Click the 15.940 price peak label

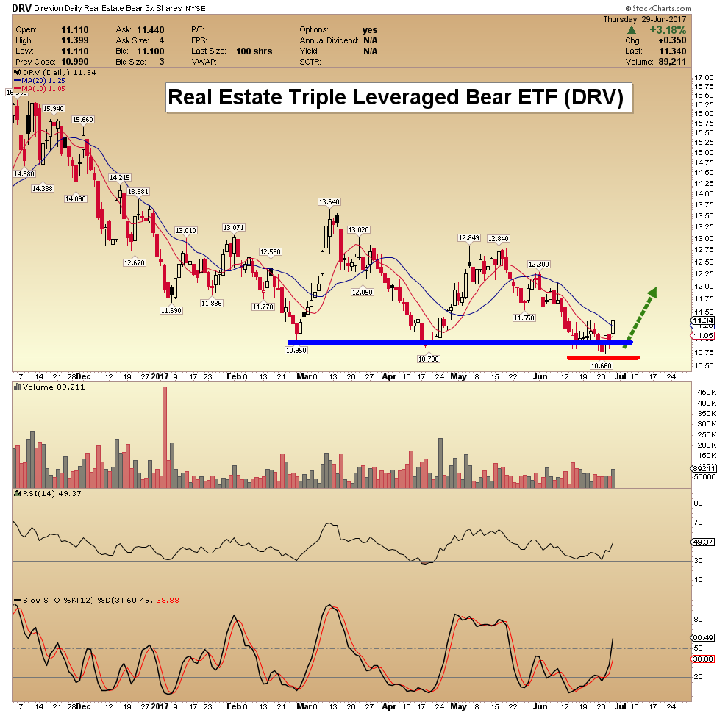click(x=54, y=109)
